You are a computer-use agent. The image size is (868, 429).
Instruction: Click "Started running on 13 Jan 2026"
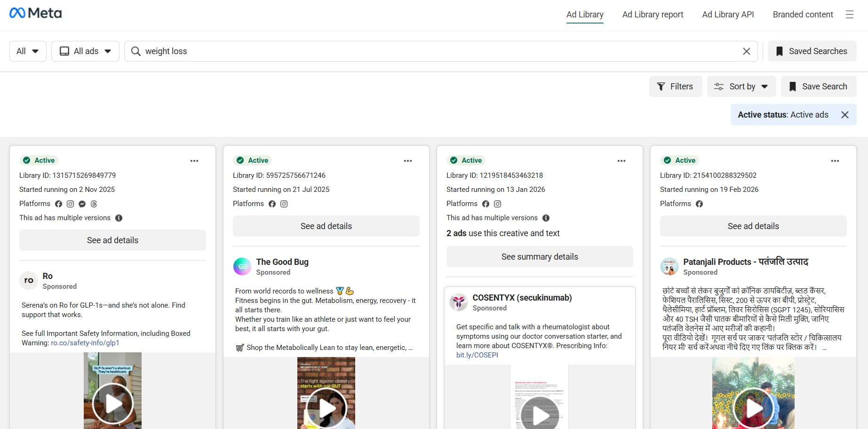[x=495, y=190]
